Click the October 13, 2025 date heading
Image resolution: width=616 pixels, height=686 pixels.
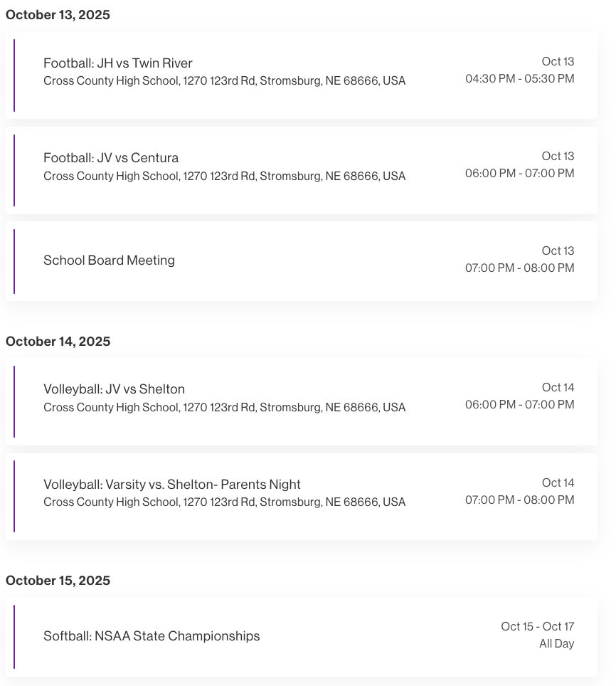point(58,15)
